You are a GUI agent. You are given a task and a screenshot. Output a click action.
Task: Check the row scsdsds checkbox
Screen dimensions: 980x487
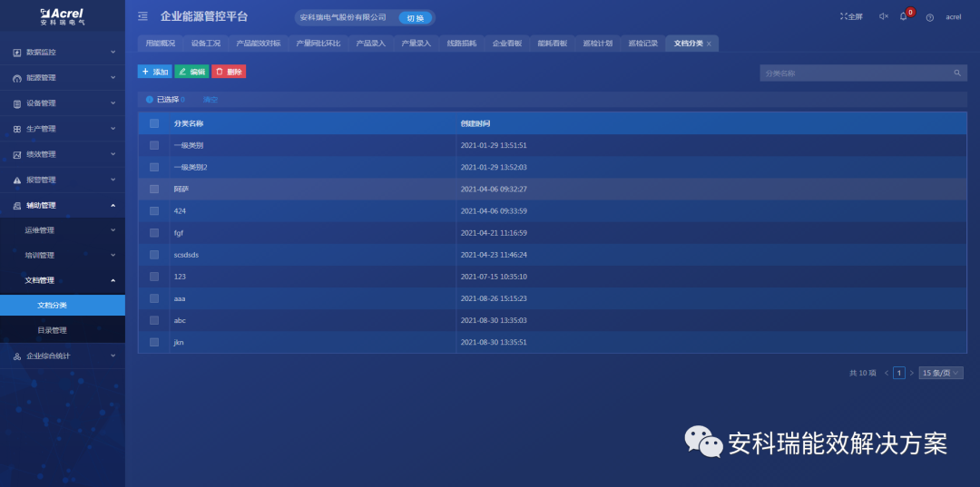point(153,255)
